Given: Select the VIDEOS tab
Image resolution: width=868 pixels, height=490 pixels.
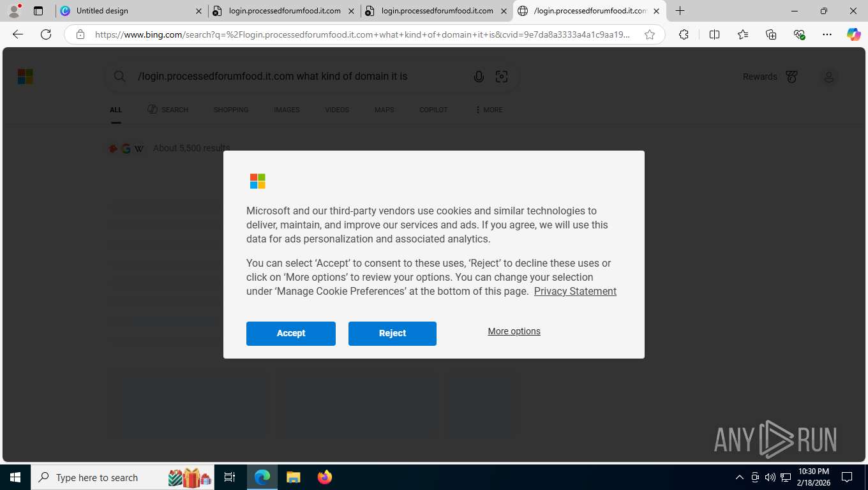Looking at the screenshot, I should [x=337, y=110].
